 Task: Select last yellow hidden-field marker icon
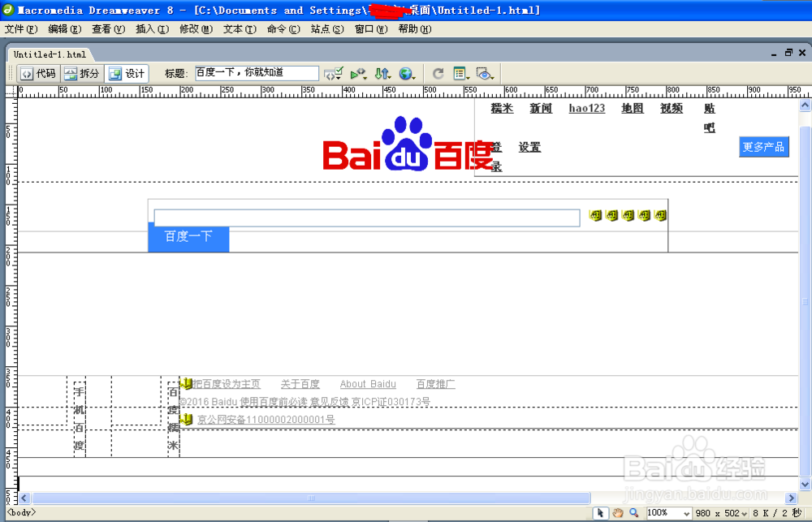[x=659, y=215]
